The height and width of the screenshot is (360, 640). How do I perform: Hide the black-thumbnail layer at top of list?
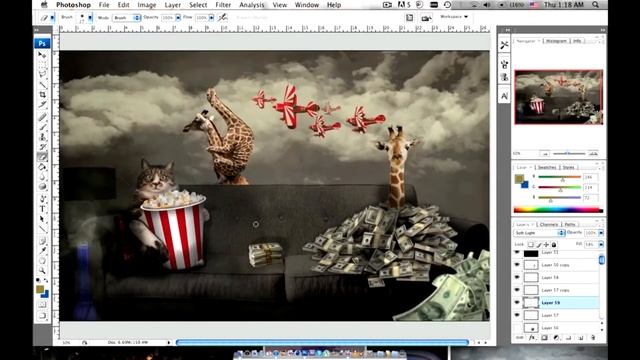coord(517,253)
